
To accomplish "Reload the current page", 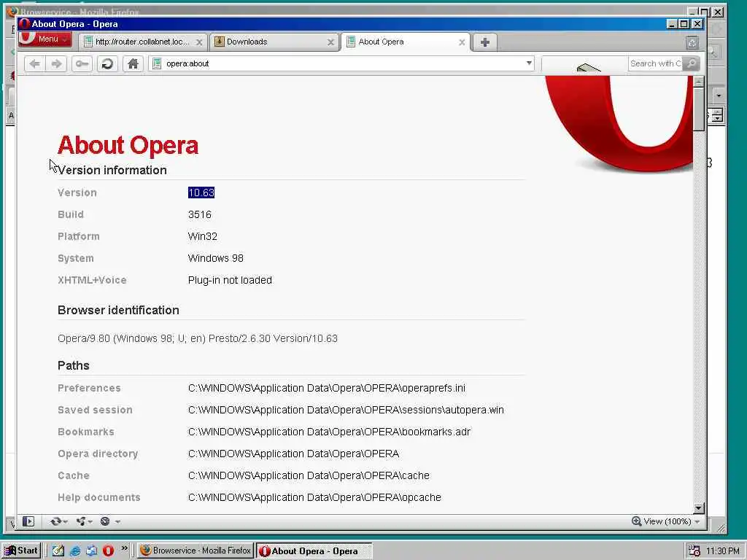I will [x=108, y=63].
